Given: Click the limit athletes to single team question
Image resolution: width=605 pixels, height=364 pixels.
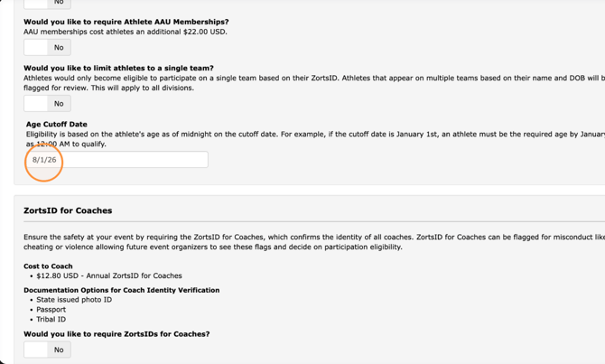Looking at the screenshot, I should point(118,68).
